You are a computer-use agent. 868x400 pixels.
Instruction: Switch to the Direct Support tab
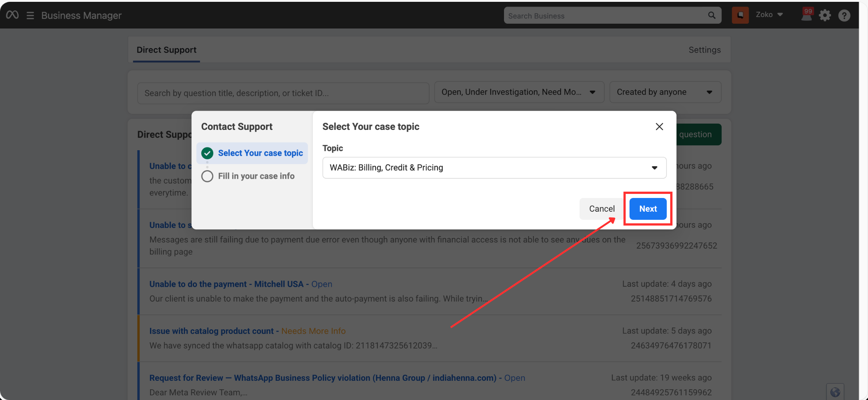166,50
